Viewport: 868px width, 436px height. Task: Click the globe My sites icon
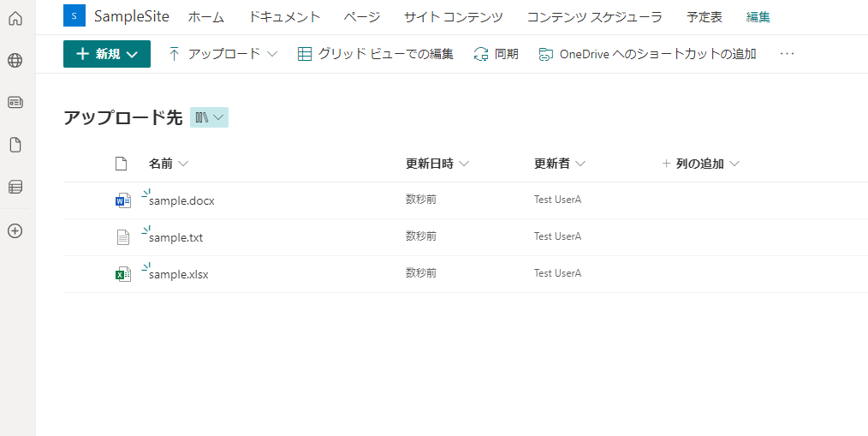tap(15, 60)
